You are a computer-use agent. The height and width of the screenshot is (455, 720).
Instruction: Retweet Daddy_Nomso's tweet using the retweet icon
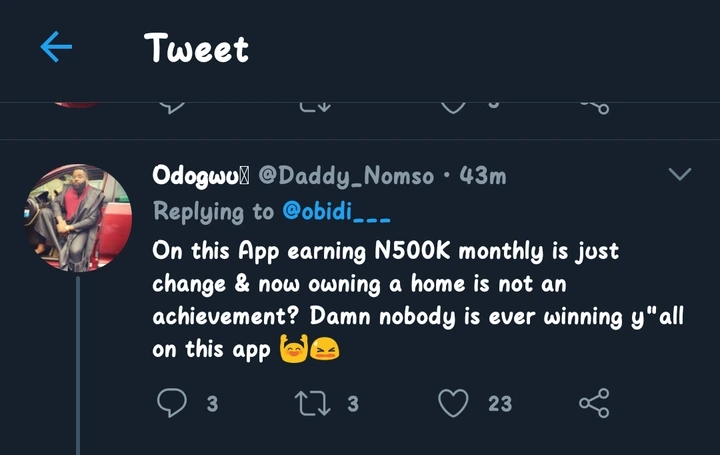tap(312, 403)
